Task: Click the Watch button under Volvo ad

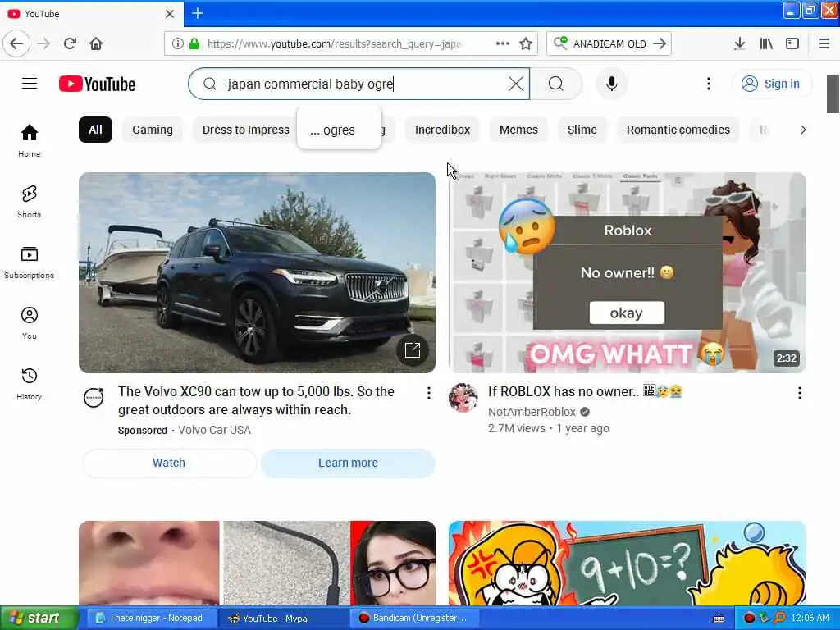Action: coord(169,463)
